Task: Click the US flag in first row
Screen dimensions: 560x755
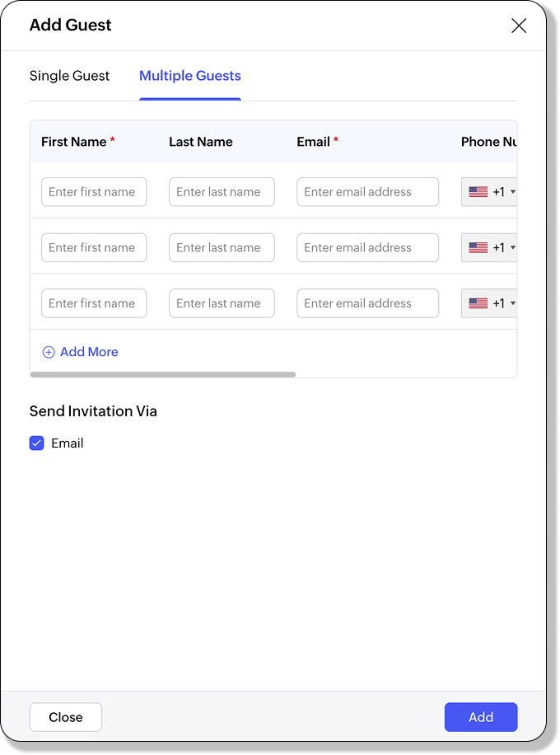Action: point(478,192)
